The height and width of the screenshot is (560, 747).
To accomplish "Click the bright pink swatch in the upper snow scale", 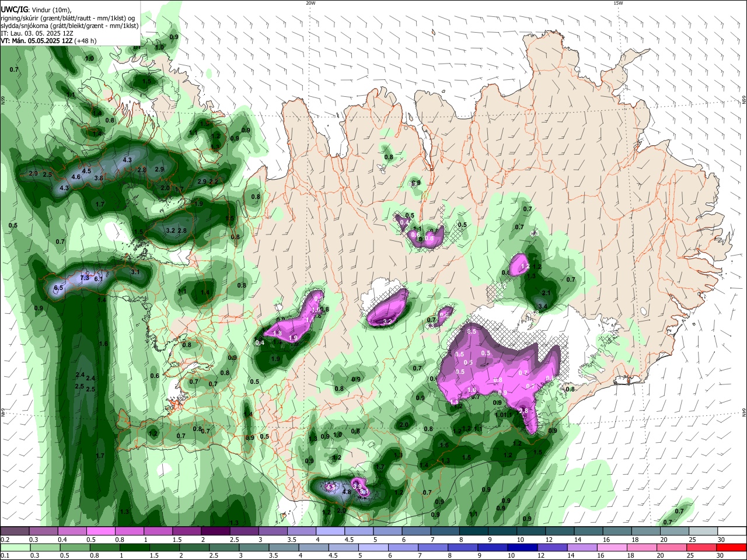I will pyautogui.click(x=100, y=531).
